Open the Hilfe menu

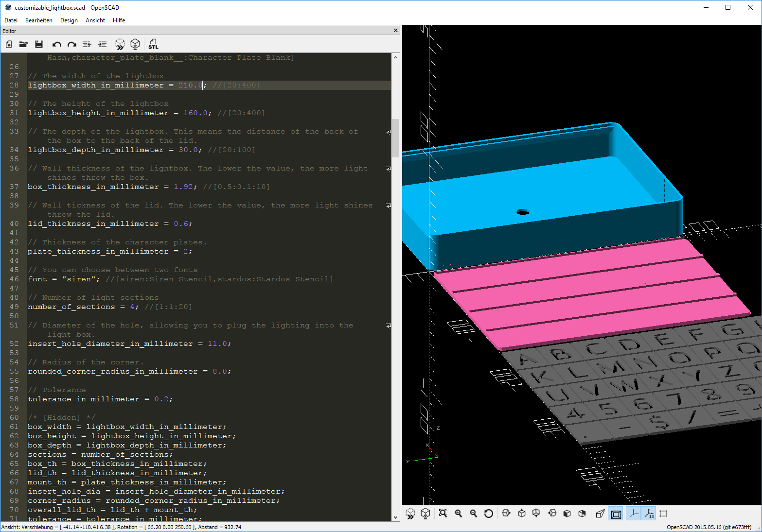coord(119,20)
